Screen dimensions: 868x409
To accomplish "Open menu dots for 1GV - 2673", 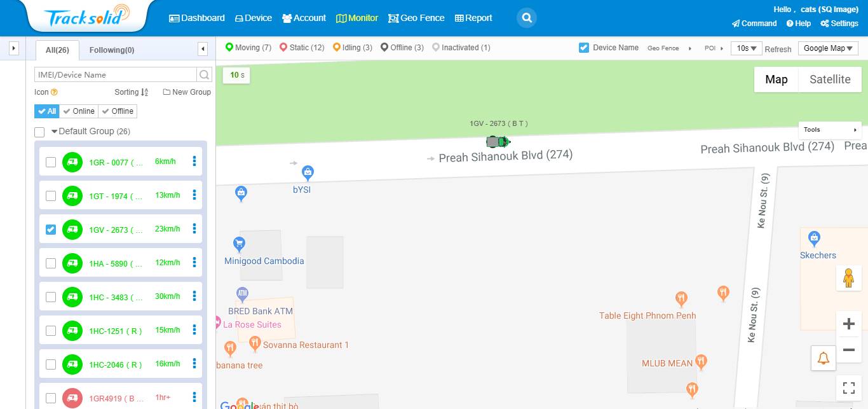I will pyautogui.click(x=194, y=229).
